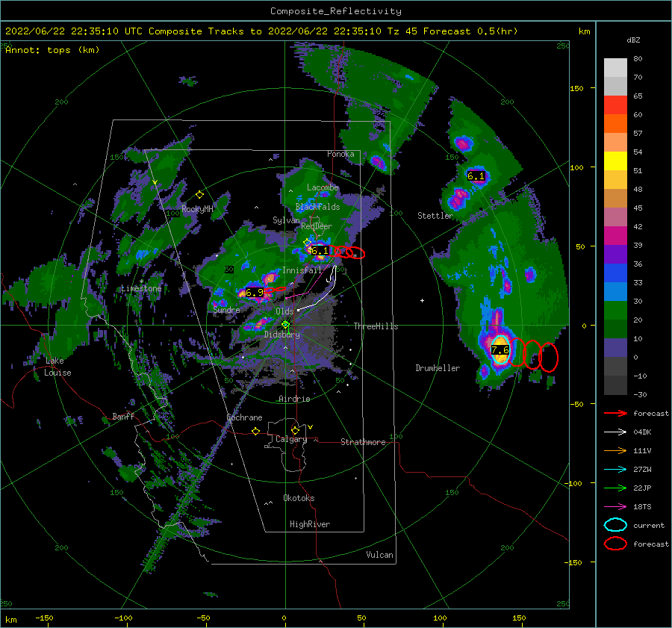Pick the red swatch between 65 and 60 dBZ

tap(615, 105)
